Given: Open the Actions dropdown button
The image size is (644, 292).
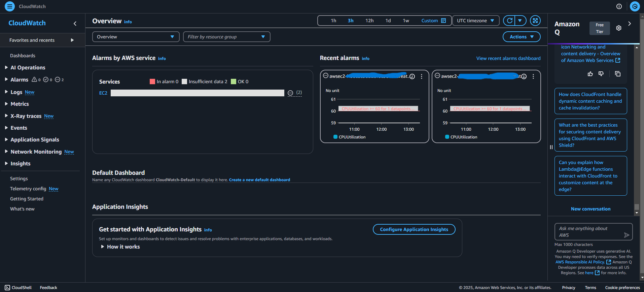Looking at the screenshot, I should (x=522, y=37).
